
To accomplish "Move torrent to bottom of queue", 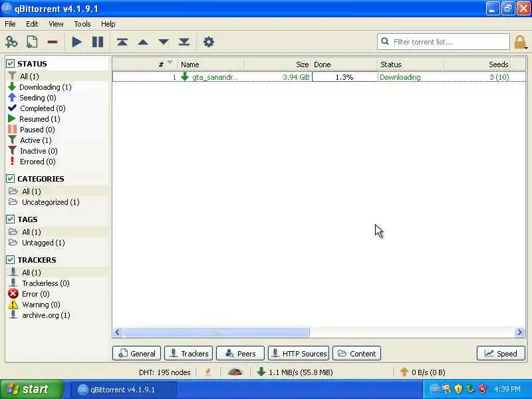I will (184, 42).
